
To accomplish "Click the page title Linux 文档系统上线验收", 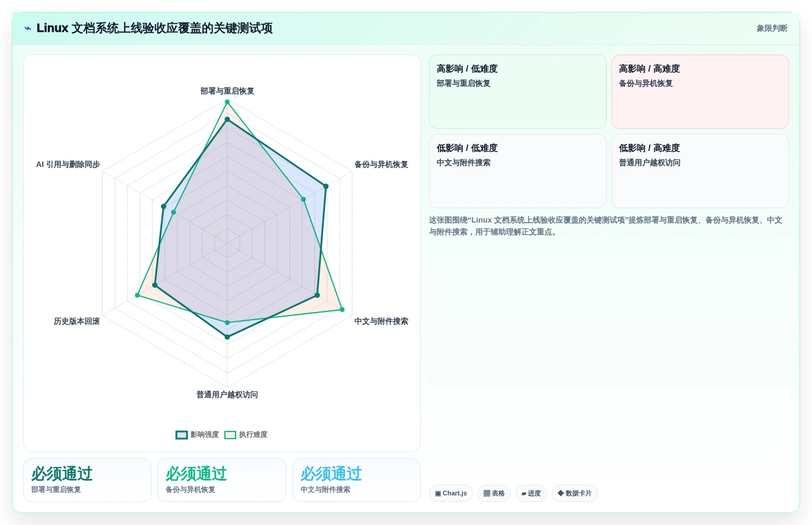I will point(154,28).
